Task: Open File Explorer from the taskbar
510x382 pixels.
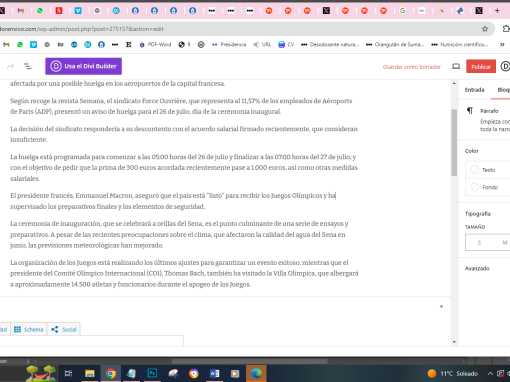Action: tap(90, 373)
